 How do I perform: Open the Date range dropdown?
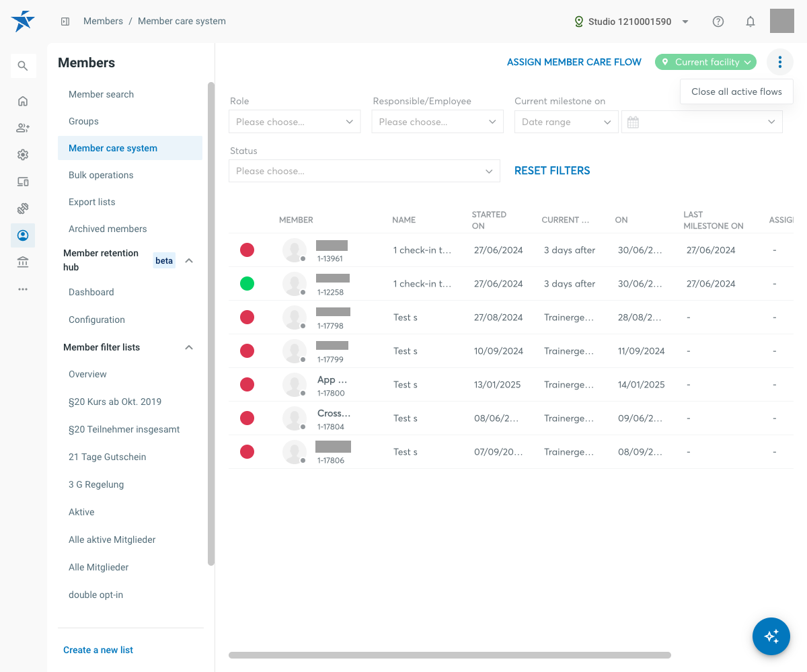(x=566, y=122)
